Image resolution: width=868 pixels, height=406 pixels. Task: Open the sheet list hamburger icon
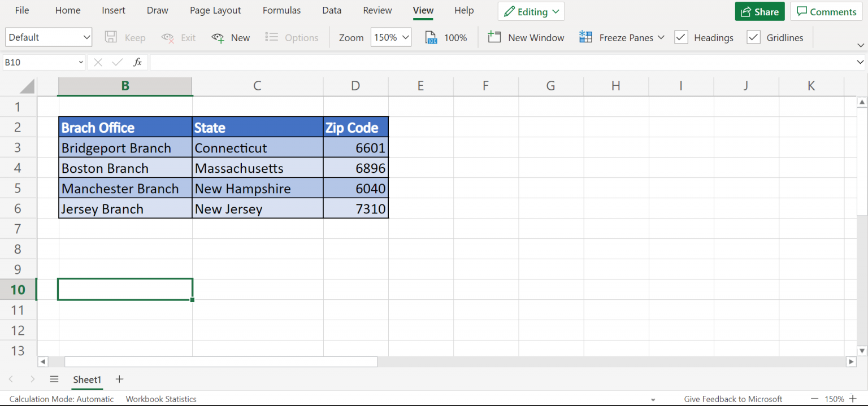coord(54,379)
